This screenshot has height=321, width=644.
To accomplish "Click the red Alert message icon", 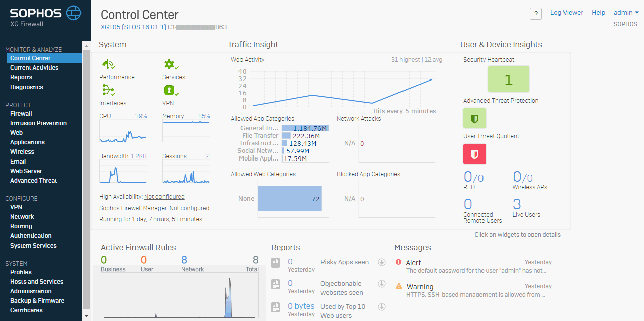I will [x=399, y=262].
